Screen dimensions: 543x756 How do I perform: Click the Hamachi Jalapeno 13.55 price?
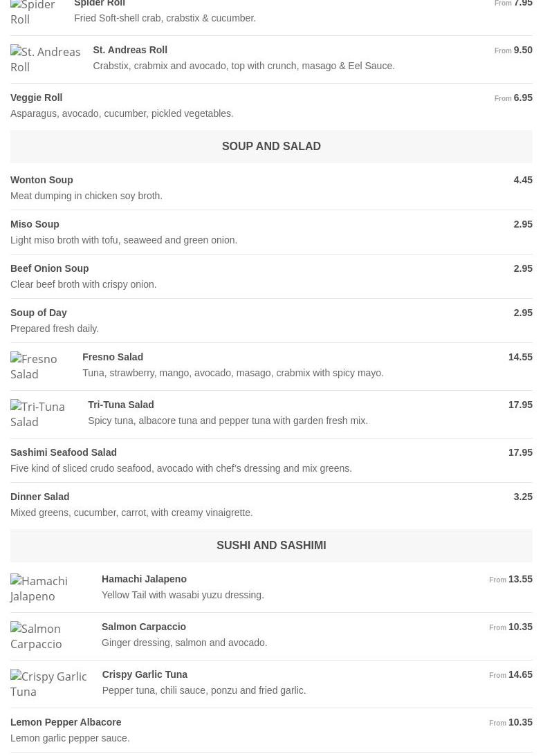pyautogui.click(x=520, y=579)
